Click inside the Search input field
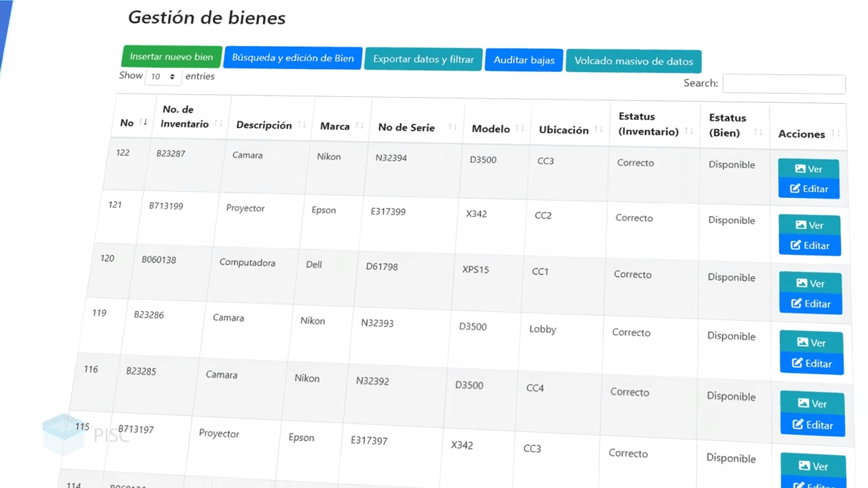Image resolution: width=868 pixels, height=488 pixels. (x=783, y=83)
